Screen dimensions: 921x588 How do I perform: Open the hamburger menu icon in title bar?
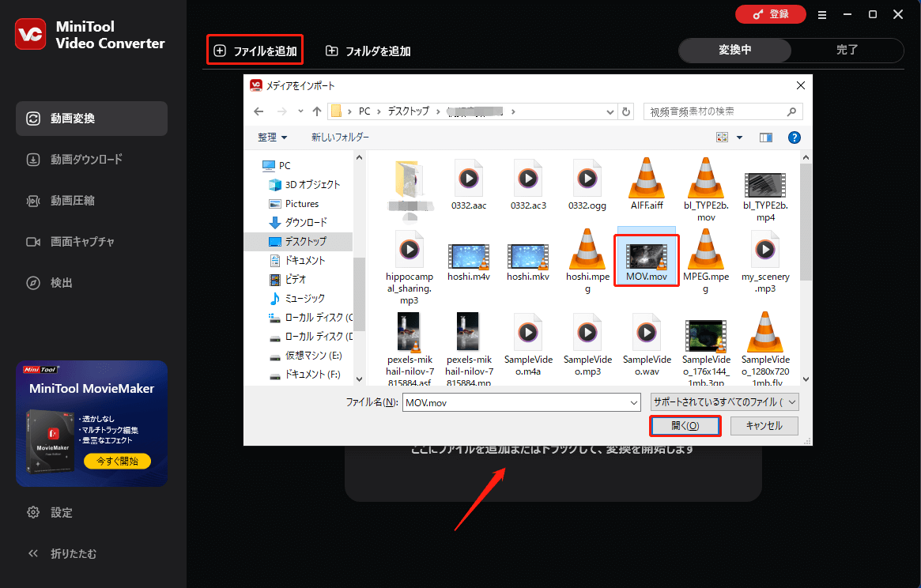(822, 15)
